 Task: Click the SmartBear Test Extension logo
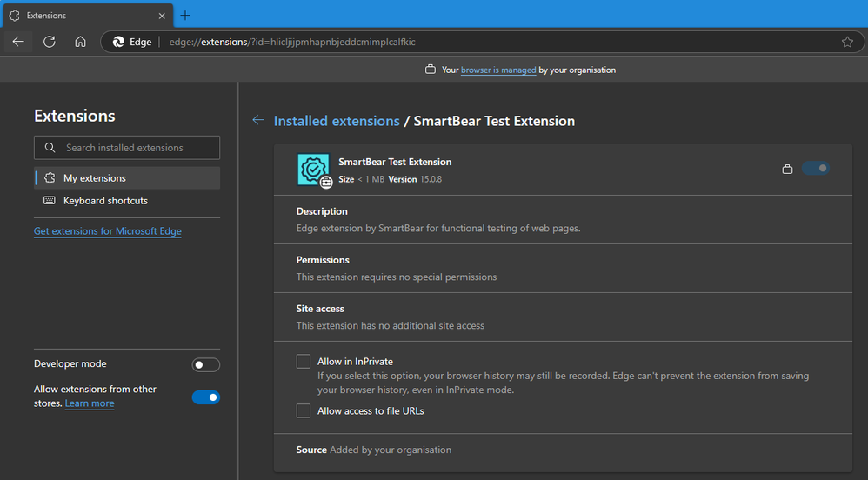pos(313,170)
